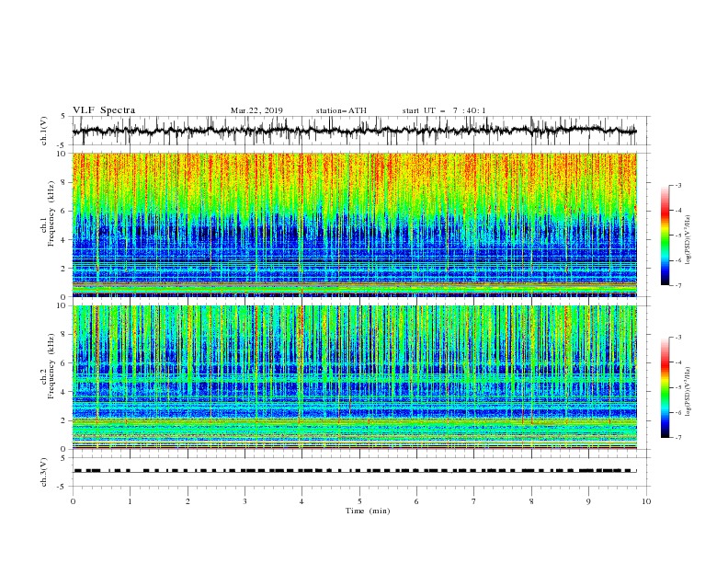Click time axis tick label '8'
The image size is (728, 563).
click(x=531, y=501)
